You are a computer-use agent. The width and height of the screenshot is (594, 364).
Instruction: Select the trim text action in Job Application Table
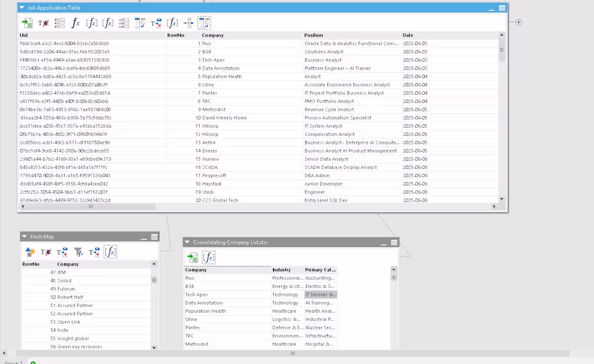tap(43, 23)
